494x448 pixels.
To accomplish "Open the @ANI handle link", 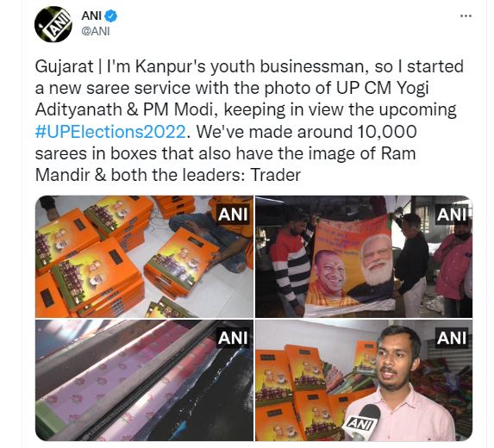I will [96, 31].
